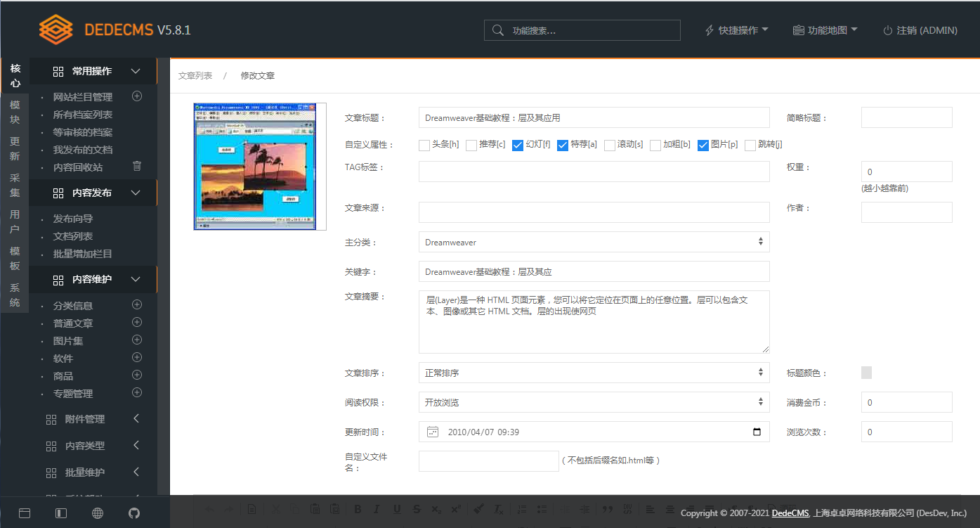Click the DedeCMS logo in top bar
Viewport: 980px width, 528px height.
click(x=56, y=30)
